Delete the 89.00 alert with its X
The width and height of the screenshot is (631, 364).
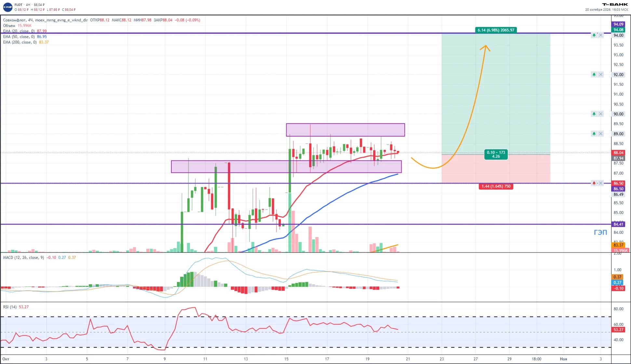coord(601,134)
